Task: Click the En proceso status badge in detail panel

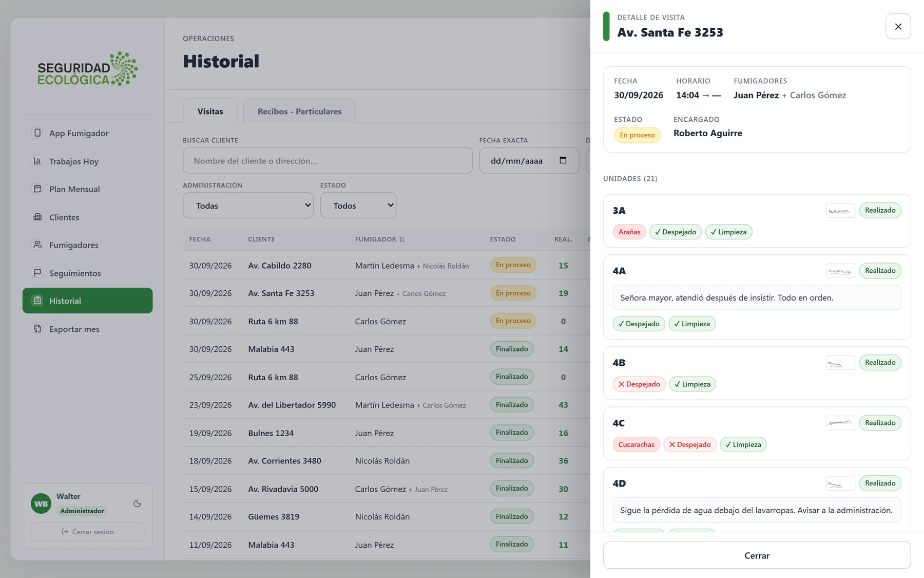Action: (x=637, y=135)
